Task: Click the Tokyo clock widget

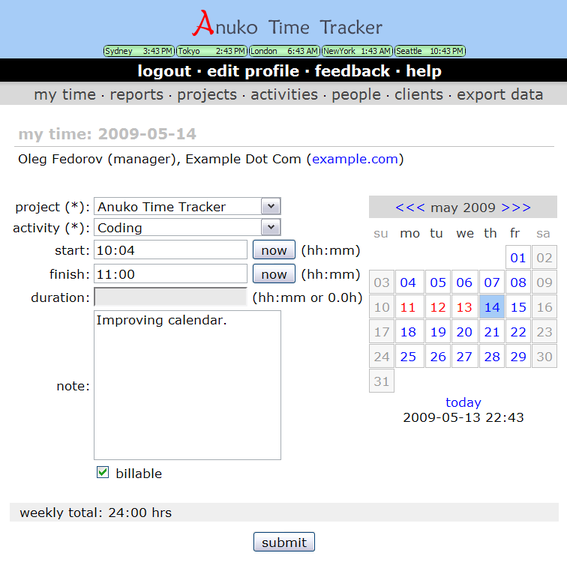Action: (x=212, y=51)
